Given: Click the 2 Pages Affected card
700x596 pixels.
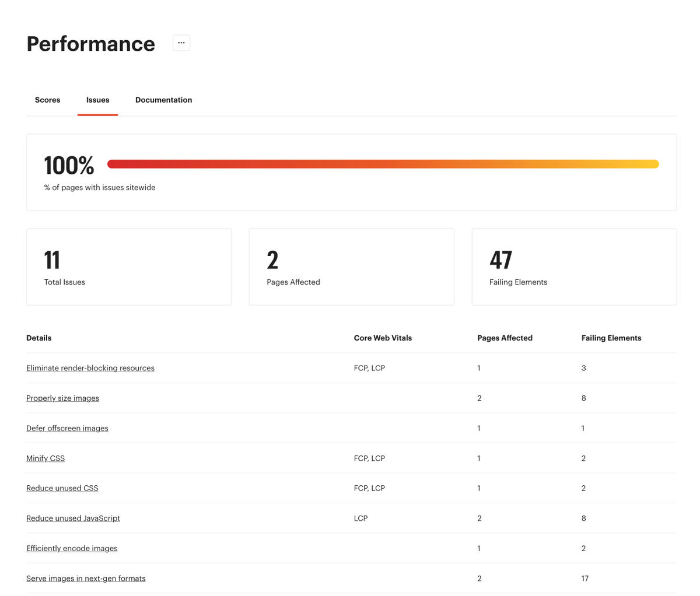Looking at the screenshot, I should coord(352,267).
